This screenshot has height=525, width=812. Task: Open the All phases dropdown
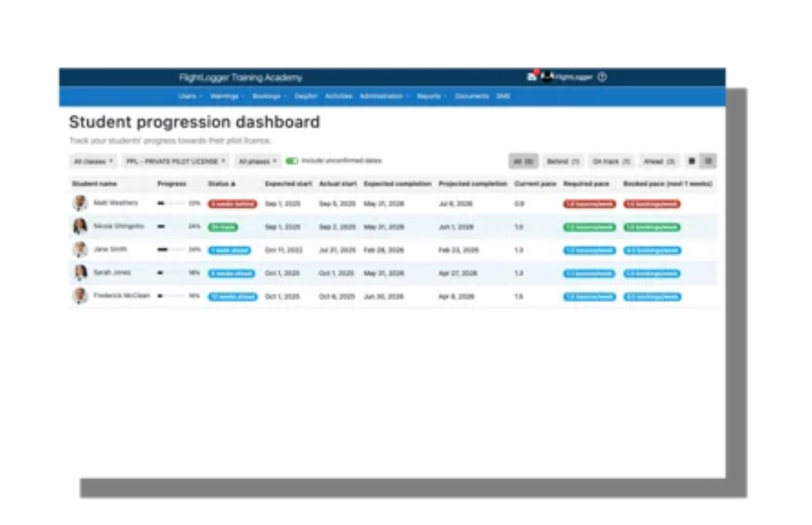pyautogui.click(x=257, y=162)
